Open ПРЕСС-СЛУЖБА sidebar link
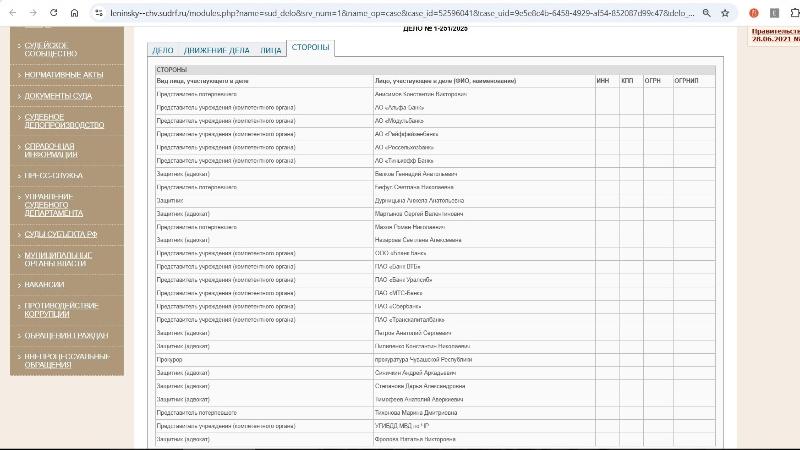The width and height of the screenshot is (800, 450). 54,176
